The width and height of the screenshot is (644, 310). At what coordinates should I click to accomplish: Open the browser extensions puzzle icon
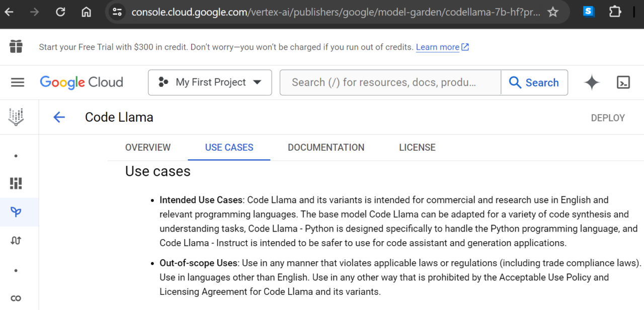click(615, 12)
